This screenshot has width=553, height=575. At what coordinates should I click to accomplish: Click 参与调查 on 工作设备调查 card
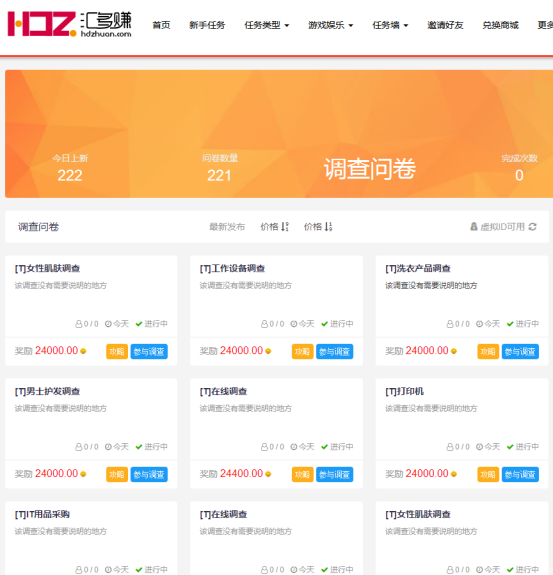coord(334,351)
